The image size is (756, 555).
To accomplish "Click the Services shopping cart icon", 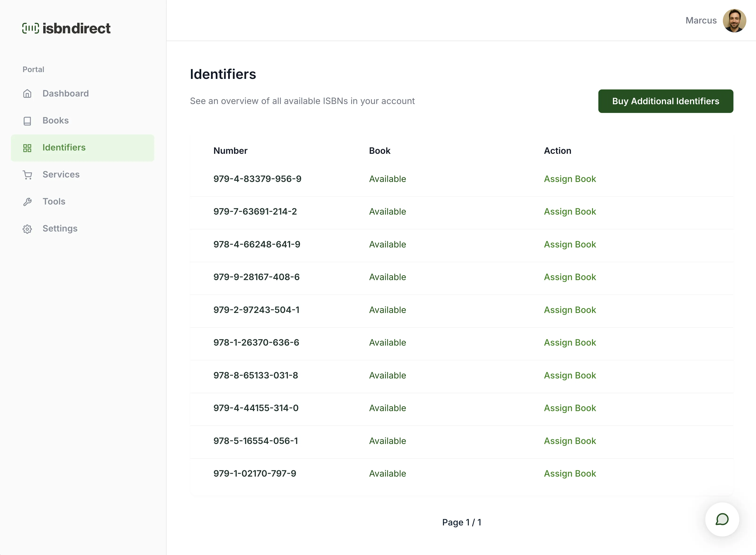I will 27,174.
